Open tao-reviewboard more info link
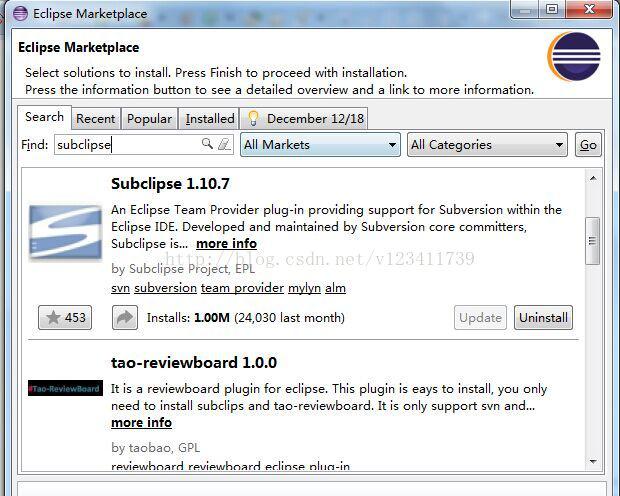 tap(142, 422)
